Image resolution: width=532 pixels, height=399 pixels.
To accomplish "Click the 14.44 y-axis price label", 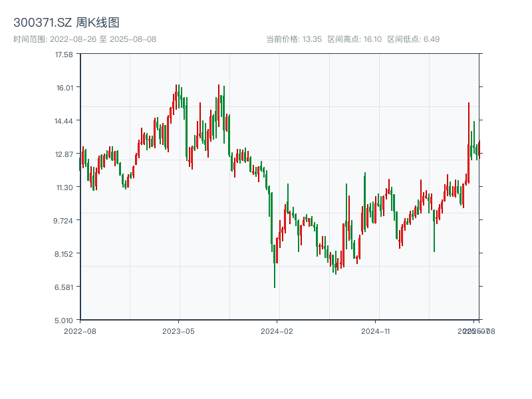I will 65,121.
